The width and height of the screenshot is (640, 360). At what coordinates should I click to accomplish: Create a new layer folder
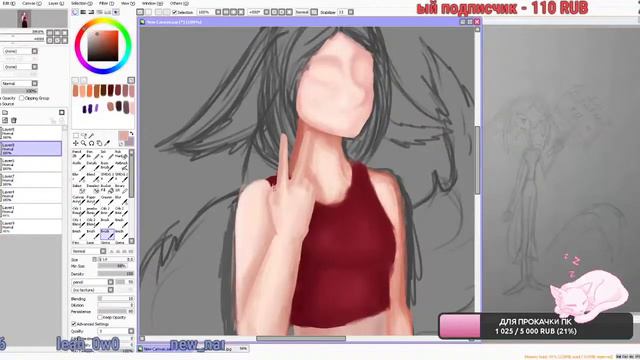[x=5, y=113]
